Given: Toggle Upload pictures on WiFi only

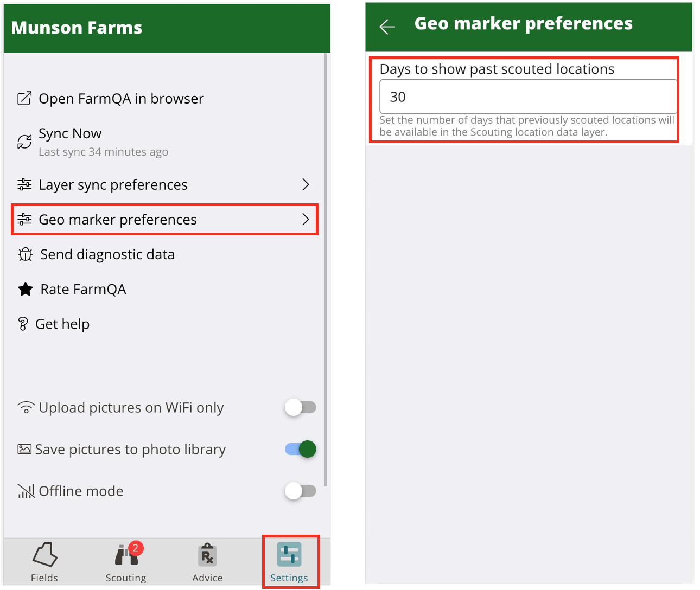Looking at the screenshot, I should pyautogui.click(x=301, y=407).
